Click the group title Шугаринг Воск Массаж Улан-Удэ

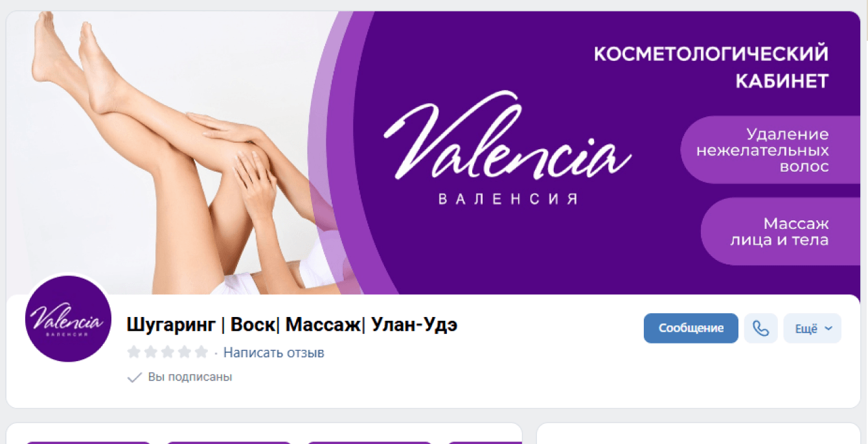pos(292,325)
